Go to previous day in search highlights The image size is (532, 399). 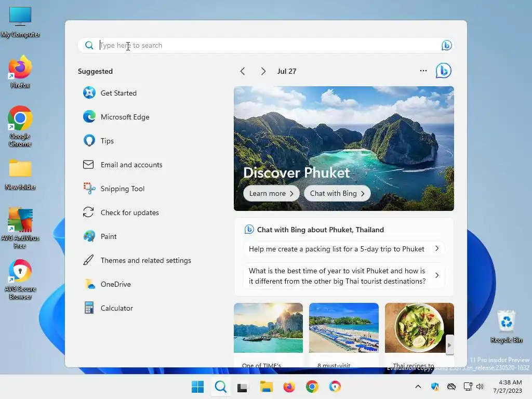click(242, 71)
